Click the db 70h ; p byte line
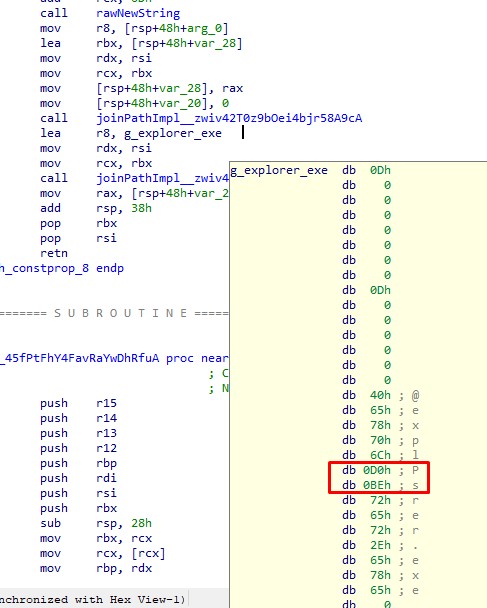Image resolution: width=487 pixels, height=608 pixels. [380, 440]
